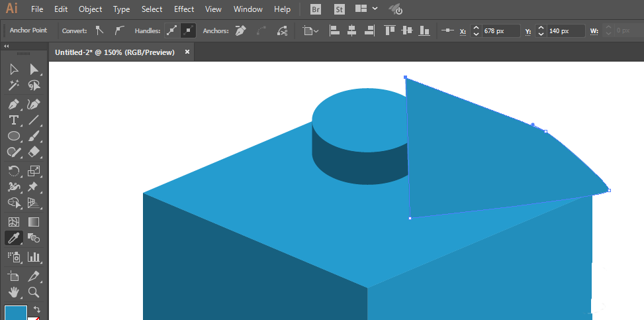
Task: Expand the align-to options dropdown
Action: pyautogui.click(x=310, y=30)
